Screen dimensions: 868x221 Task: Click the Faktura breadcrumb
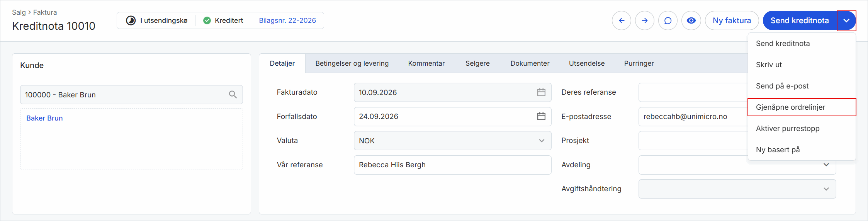click(45, 12)
